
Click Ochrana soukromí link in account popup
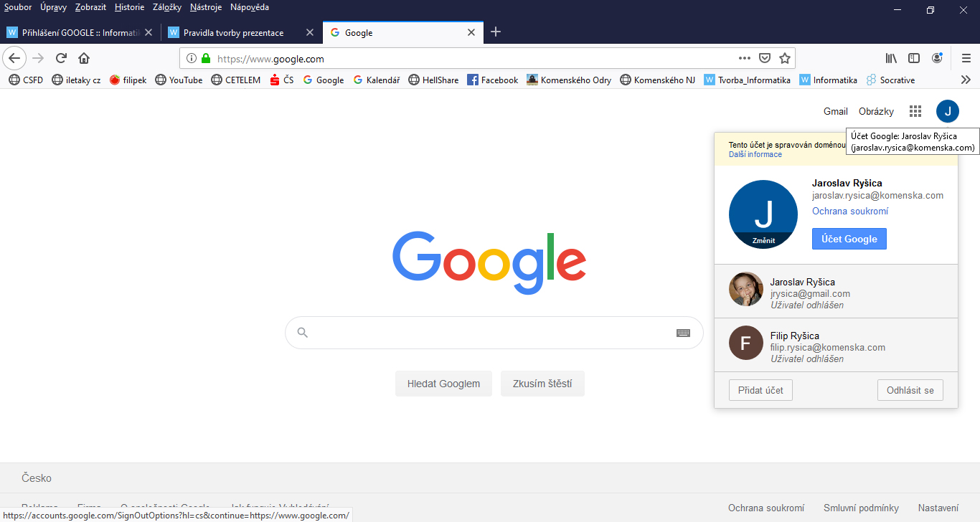tap(850, 211)
